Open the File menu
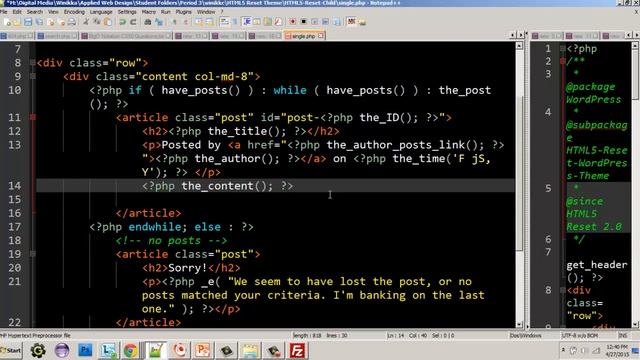 point(4,12)
